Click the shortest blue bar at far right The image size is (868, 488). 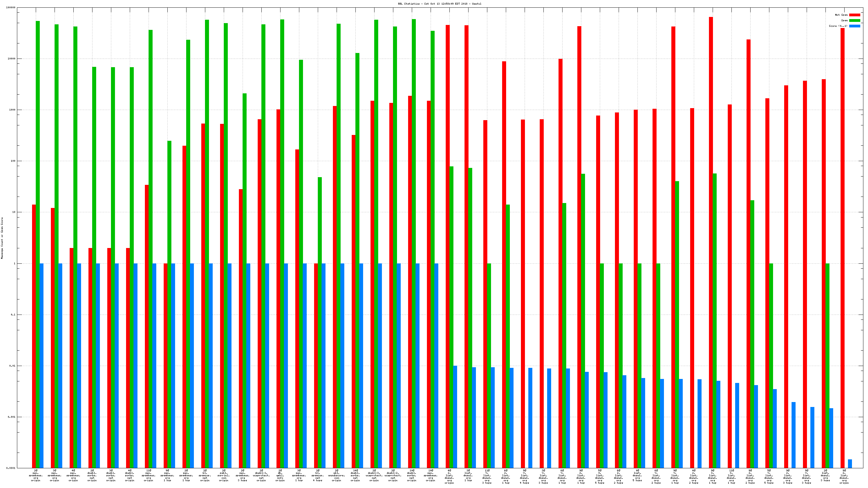(850, 464)
